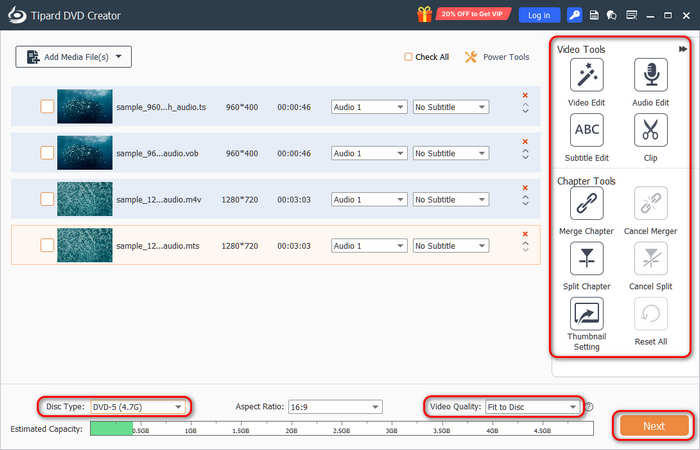Screen dimensions: 700x450
Task: Click the Reset All icon
Action: coord(651,314)
